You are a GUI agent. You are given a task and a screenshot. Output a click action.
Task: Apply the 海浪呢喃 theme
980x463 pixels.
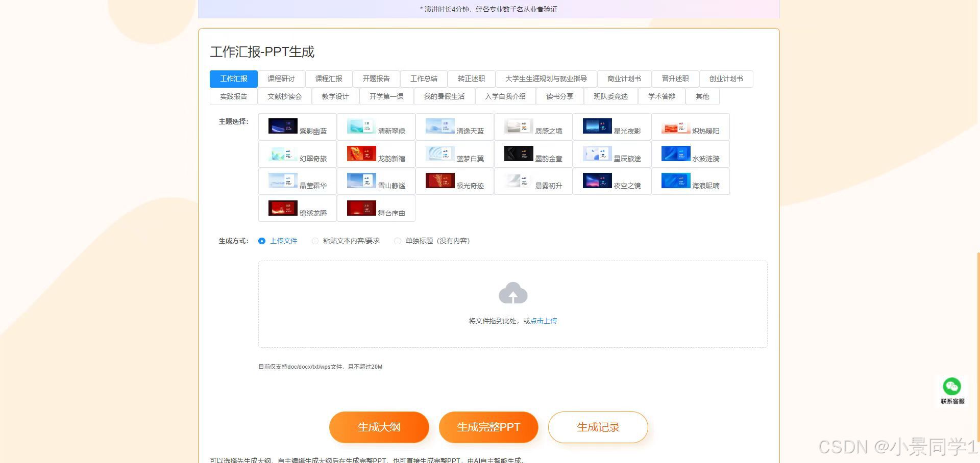point(691,181)
